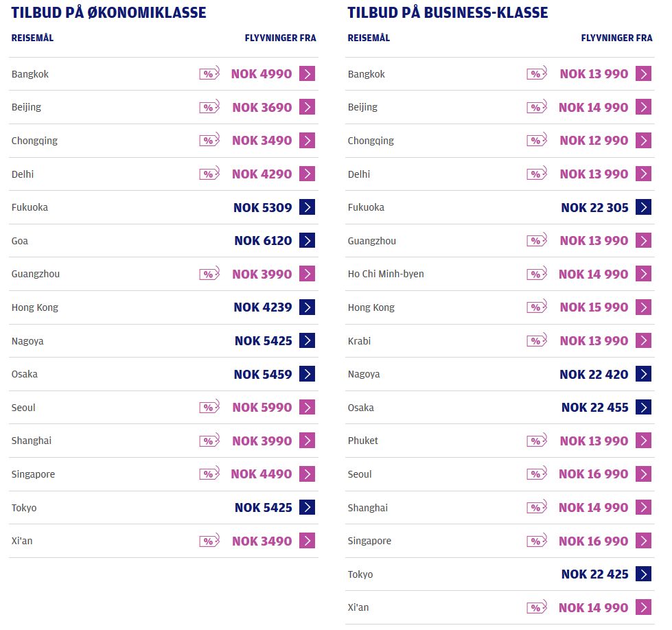Click the discount tag icon for economy Beijing
The image size is (672, 630).
tap(209, 106)
